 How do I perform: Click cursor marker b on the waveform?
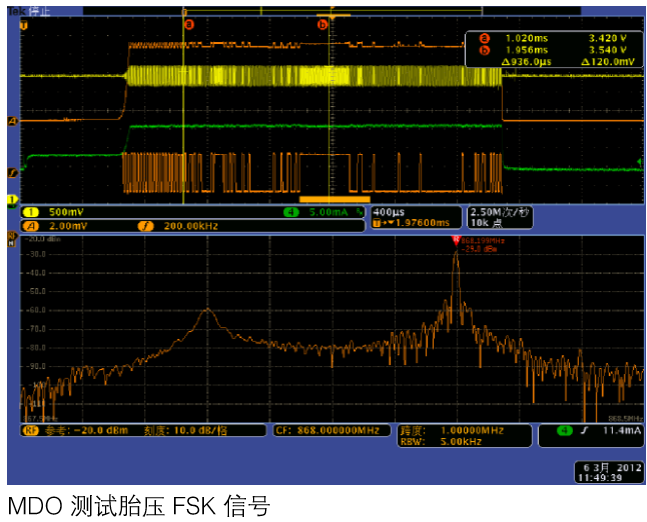pos(322,23)
